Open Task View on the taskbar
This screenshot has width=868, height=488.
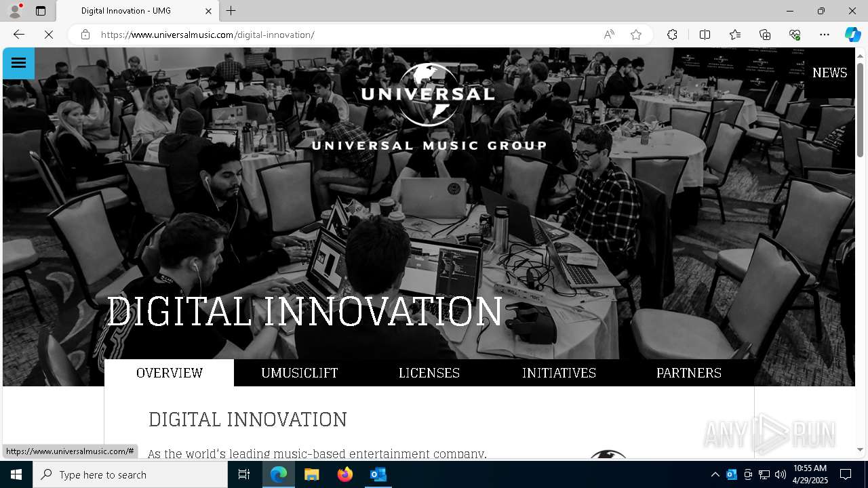pyautogui.click(x=244, y=474)
